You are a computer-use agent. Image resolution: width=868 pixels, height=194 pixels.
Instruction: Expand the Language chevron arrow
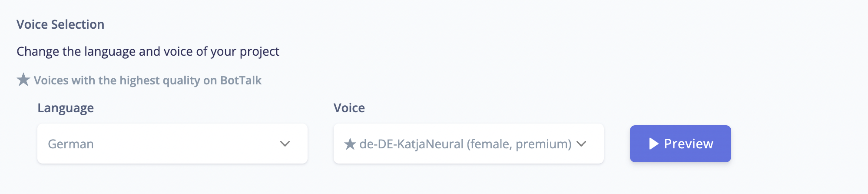[285, 144]
